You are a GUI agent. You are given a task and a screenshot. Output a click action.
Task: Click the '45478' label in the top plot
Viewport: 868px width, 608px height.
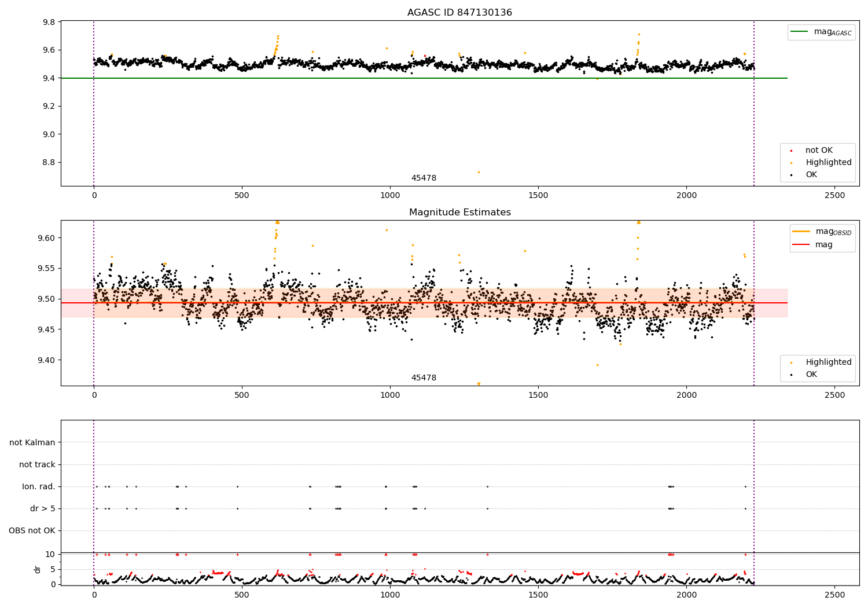point(424,178)
